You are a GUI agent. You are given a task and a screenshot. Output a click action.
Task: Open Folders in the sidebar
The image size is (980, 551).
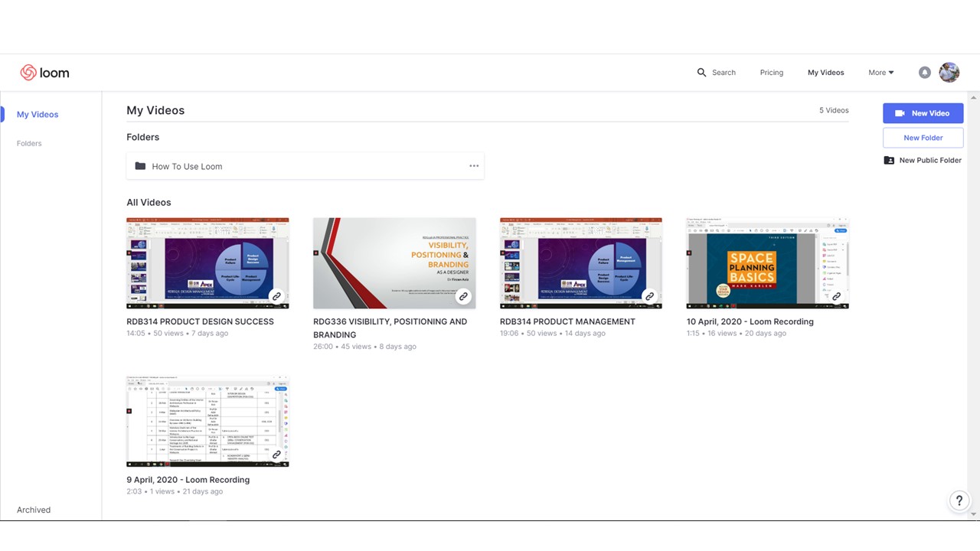tap(29, 143)
